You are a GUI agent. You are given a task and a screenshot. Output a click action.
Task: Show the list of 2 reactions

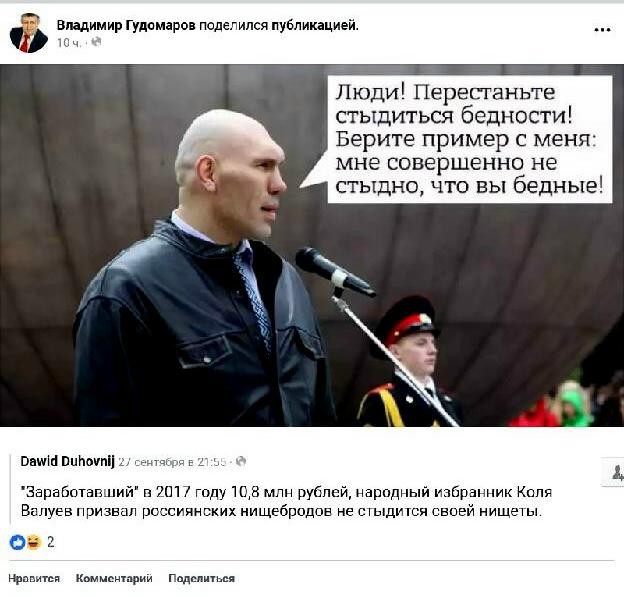(x=51, y=542)
